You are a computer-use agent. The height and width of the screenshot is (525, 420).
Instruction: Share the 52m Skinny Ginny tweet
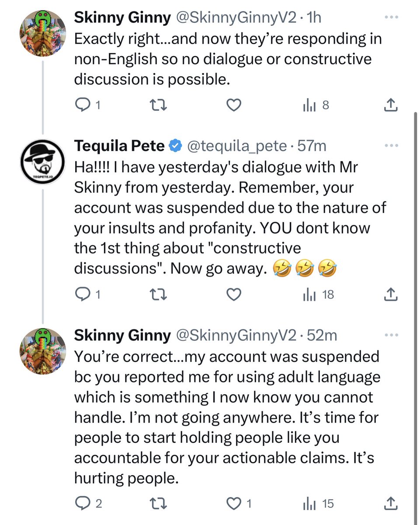[390, 504]
